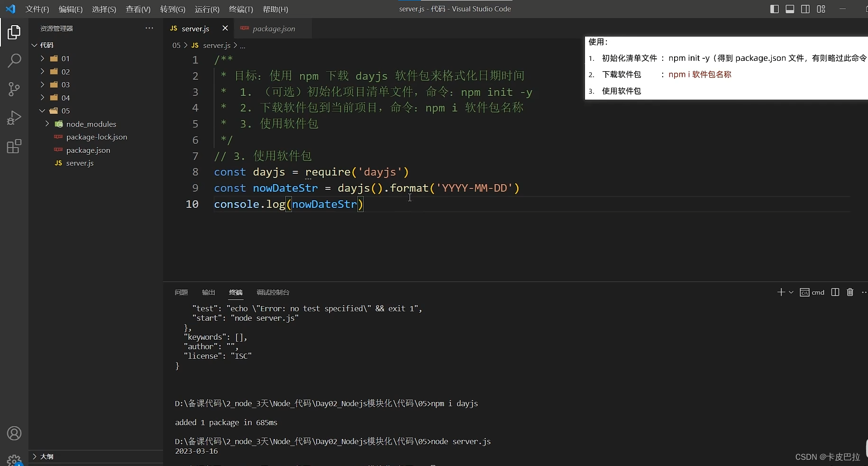The image size is (868, 466).
Task: Open the Explorer view in activity bar
Action: 14,32
